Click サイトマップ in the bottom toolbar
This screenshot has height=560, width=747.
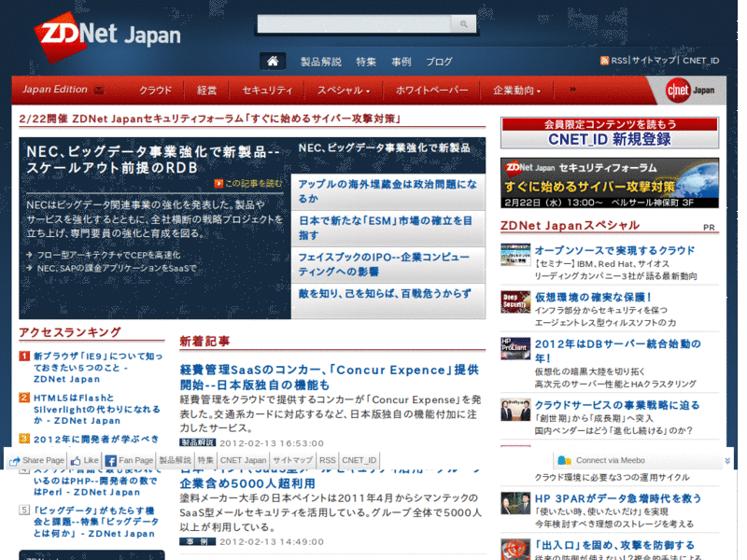click(292, 460)
